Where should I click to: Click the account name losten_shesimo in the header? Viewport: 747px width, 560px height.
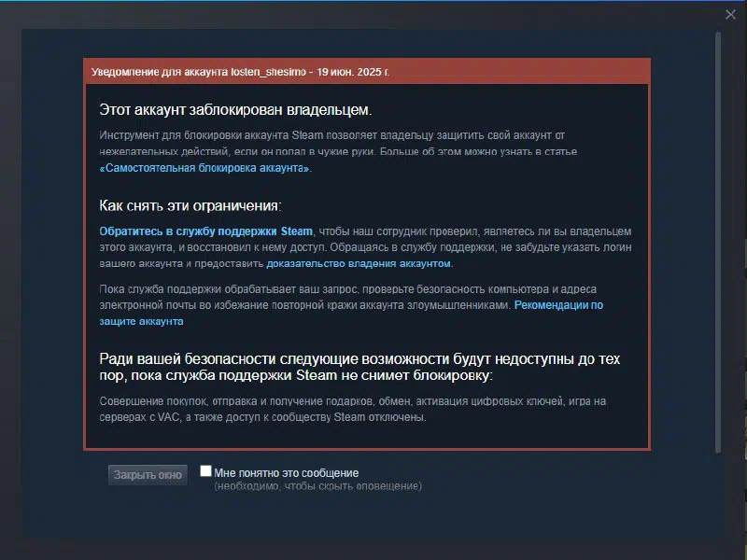point(268,72)
